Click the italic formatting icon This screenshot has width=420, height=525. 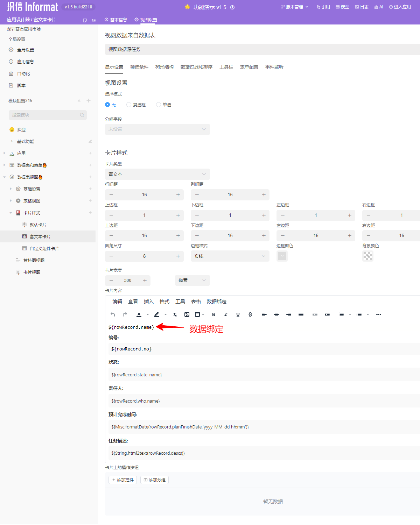(x=226, y=314)
